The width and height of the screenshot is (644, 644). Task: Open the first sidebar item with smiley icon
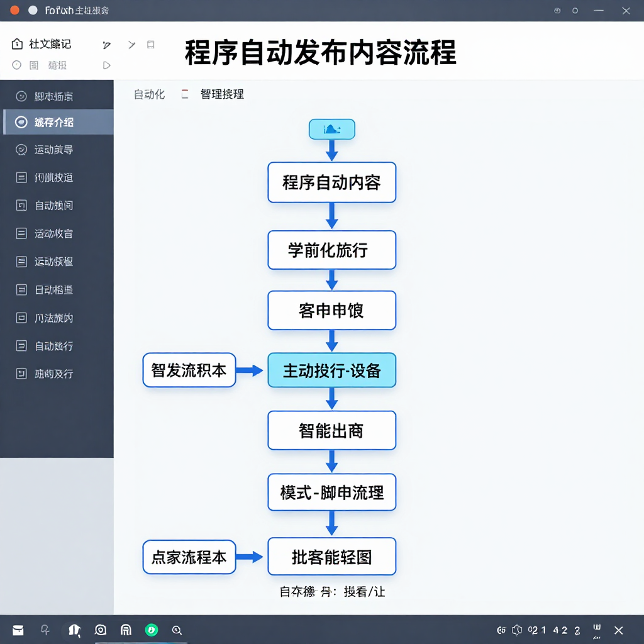[58, 96]
